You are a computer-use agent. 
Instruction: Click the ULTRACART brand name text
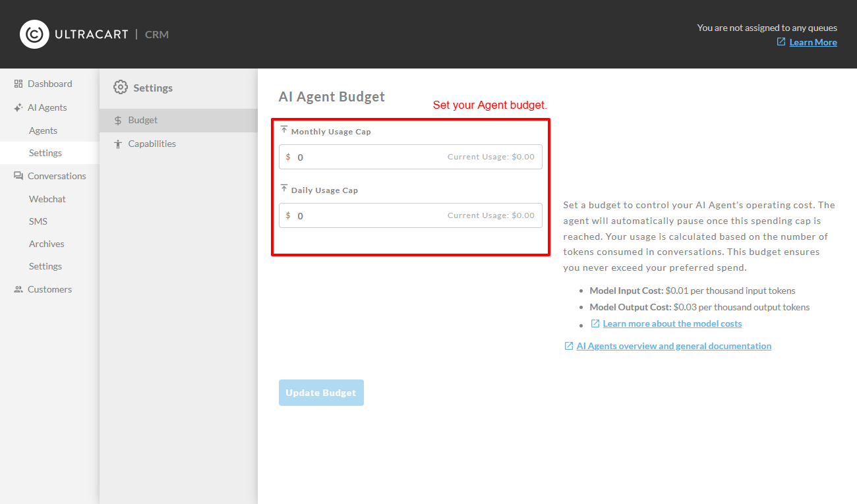[x=92, y=34]
